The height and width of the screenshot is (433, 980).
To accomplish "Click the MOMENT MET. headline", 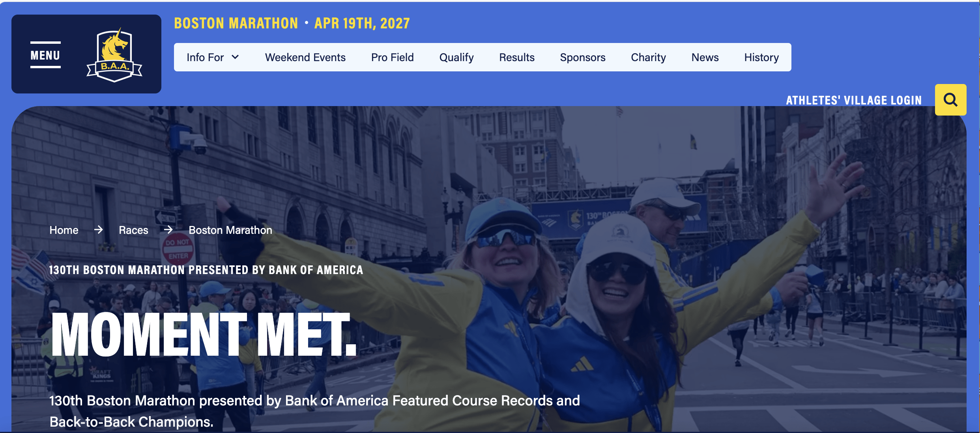I will [204, 334].
